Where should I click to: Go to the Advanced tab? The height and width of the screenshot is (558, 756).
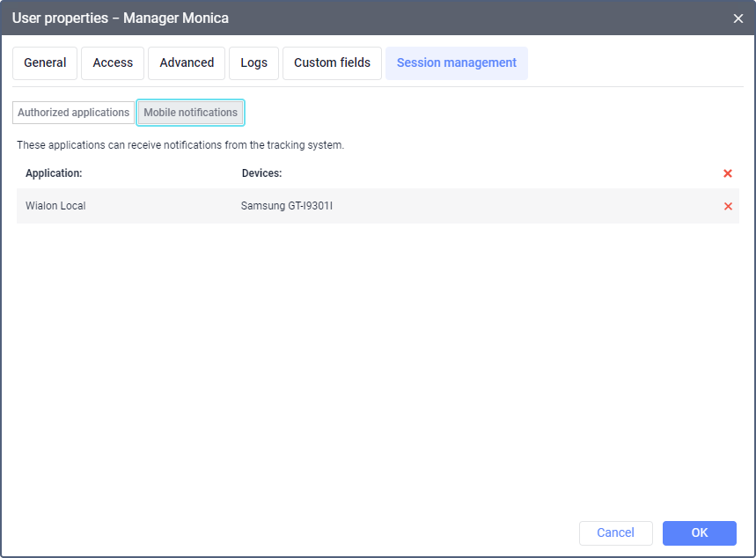pyautogui.click(x=187, y=63)
